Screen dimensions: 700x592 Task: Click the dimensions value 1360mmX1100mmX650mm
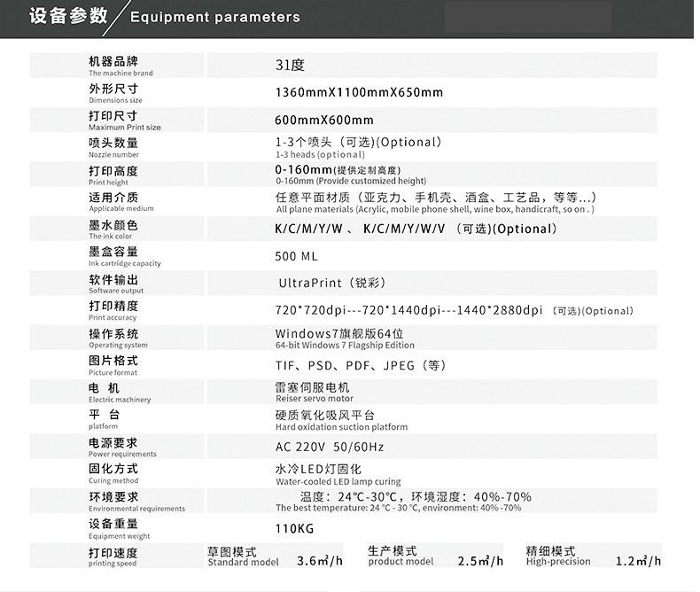(x=359, y=92)
